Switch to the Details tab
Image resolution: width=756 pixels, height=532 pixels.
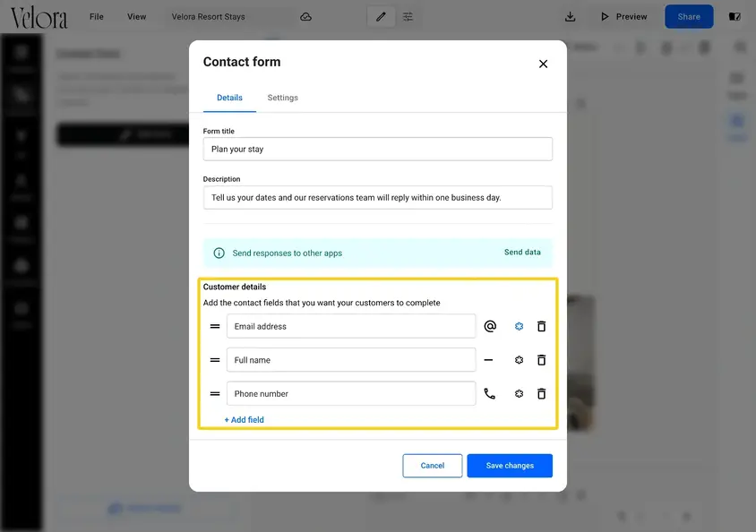click(229, 98)
